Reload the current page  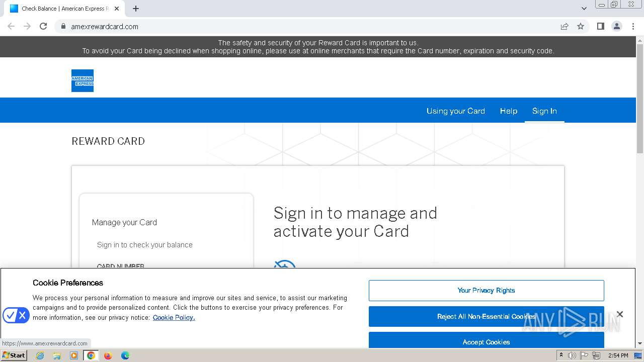43,26
